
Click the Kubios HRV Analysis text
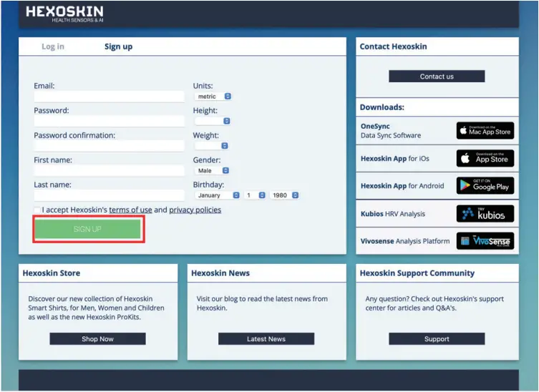coord(392,214)
